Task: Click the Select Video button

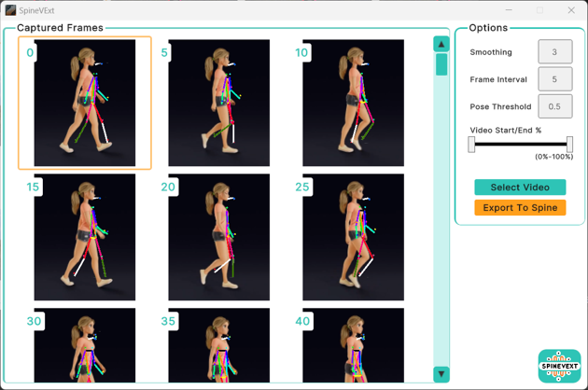Action: coord(520,188)
